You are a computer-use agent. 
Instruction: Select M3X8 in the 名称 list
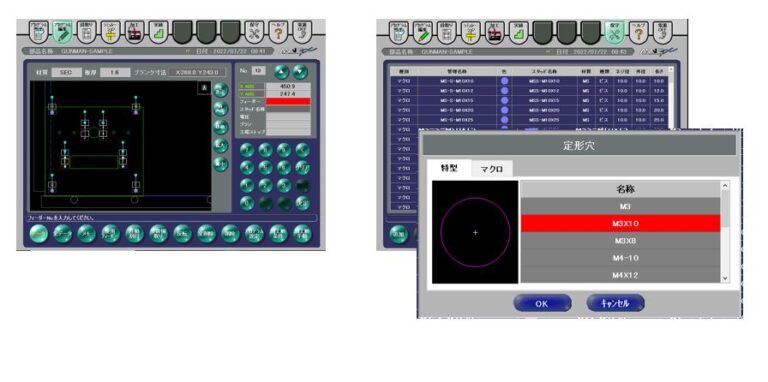point(620,241)
